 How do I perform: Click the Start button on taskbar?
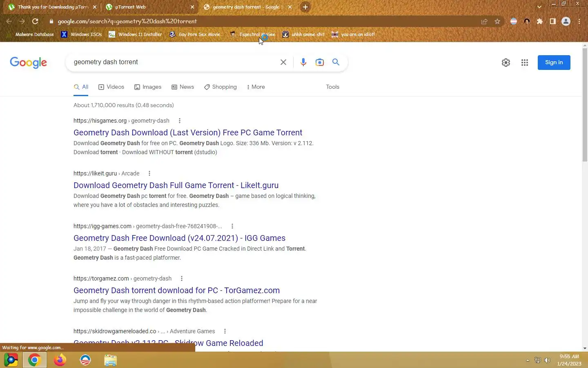[x=11, y=360]
